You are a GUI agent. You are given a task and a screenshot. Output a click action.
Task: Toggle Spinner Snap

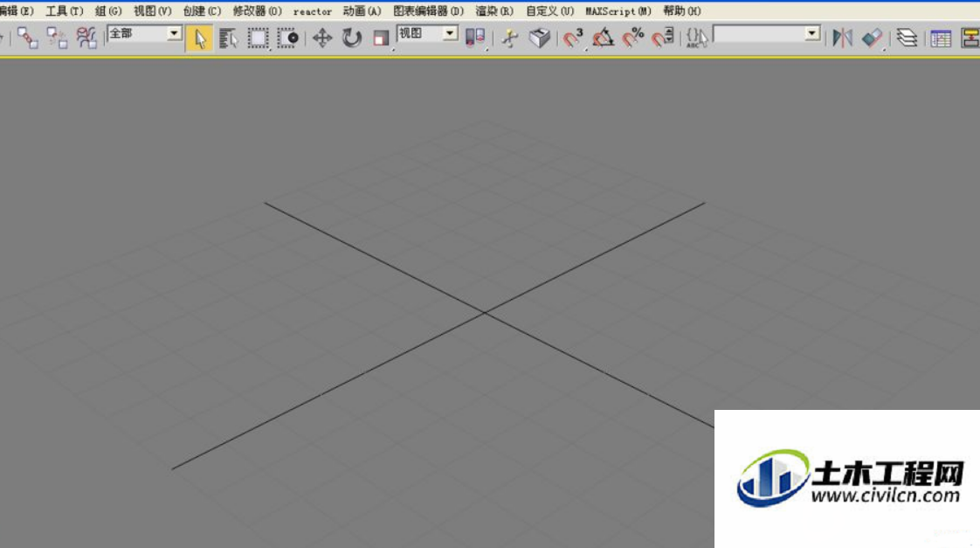coord(663,38)
